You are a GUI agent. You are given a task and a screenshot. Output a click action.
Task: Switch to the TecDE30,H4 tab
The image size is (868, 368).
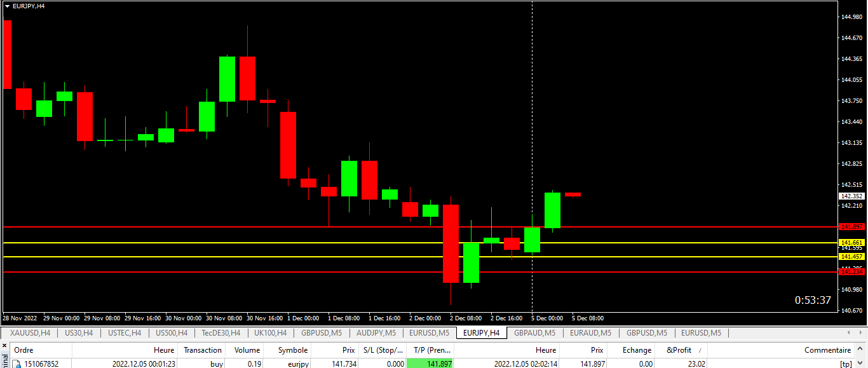coord(220,332)
